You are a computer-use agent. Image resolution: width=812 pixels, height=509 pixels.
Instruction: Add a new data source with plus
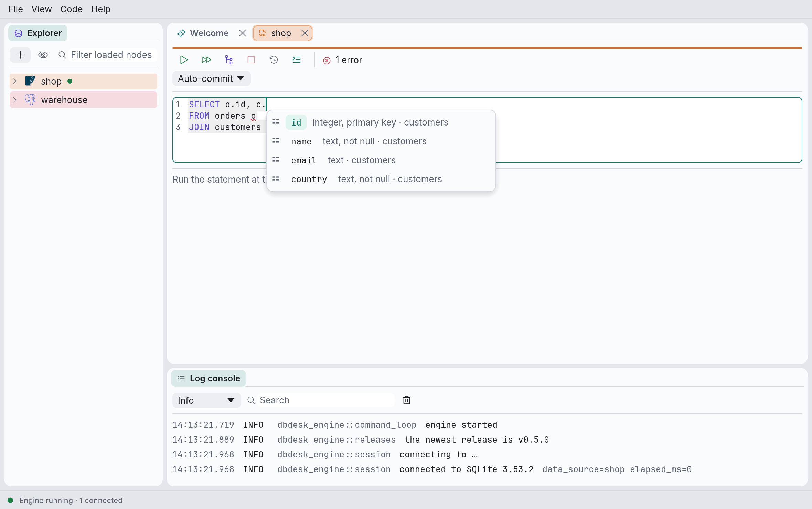click(x=20, y=55)
